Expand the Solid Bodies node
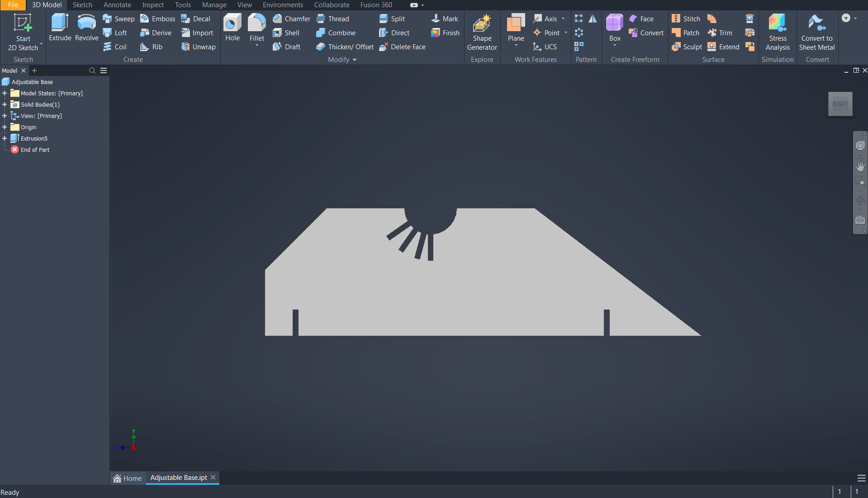The width and height of the screenshot is (868, 498). tap(5, 104)
